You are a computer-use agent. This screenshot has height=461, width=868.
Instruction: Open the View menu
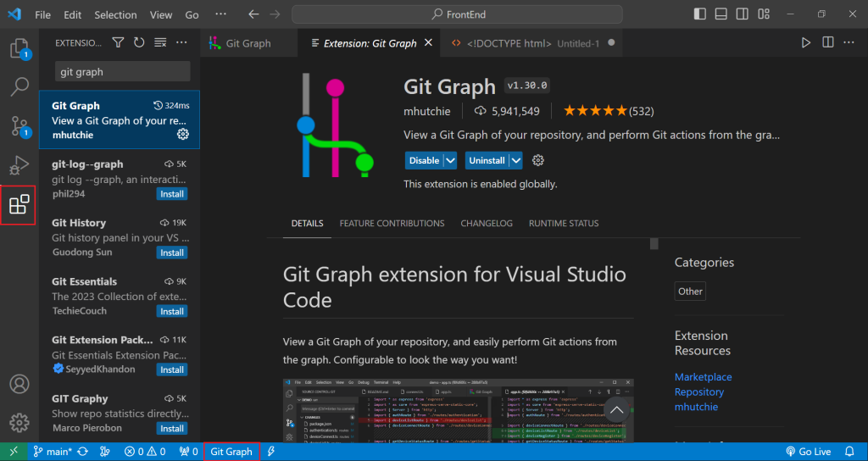coord(161,15)
